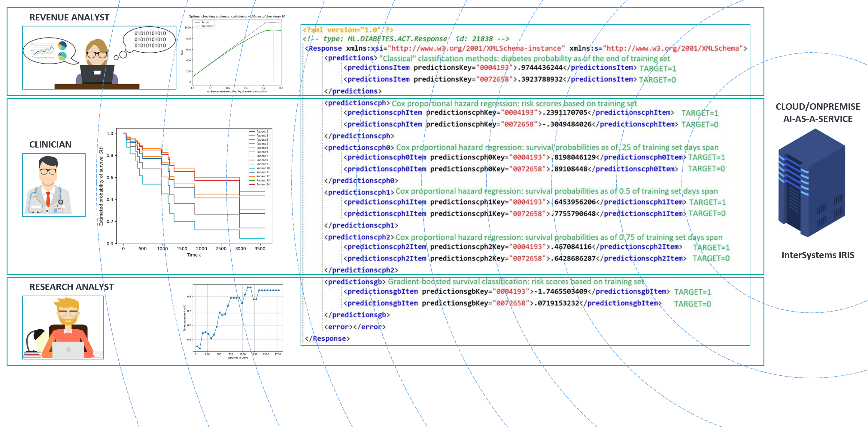Click the empty error tag line
868x427 pixels.
point(355,327)
